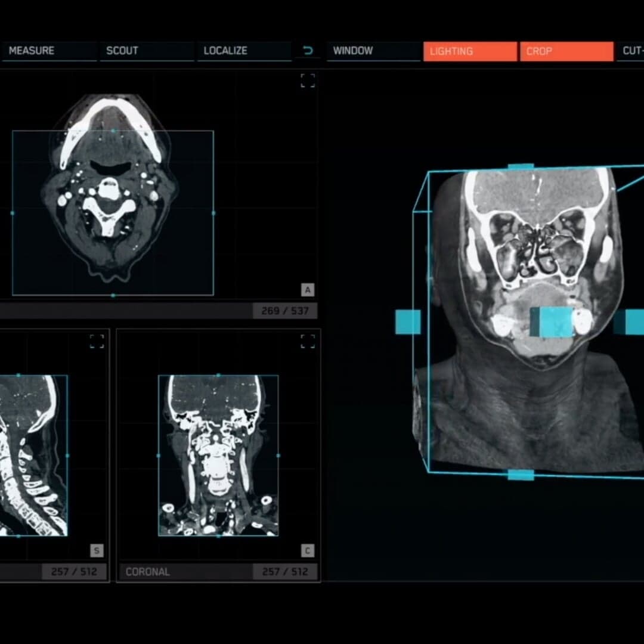Toggle the LIGHTING option

click(x=470, y=51)
